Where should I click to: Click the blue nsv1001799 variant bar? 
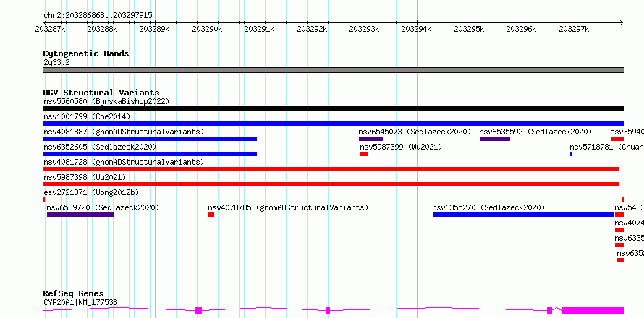coord(333,124)
